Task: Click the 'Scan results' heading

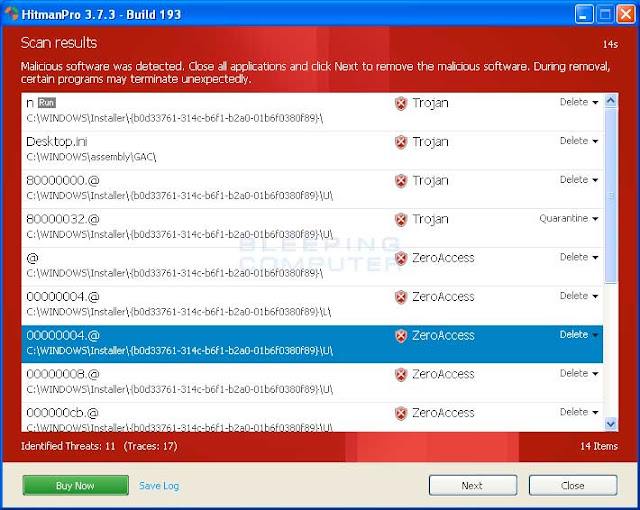Action: [x=59, y=43]
